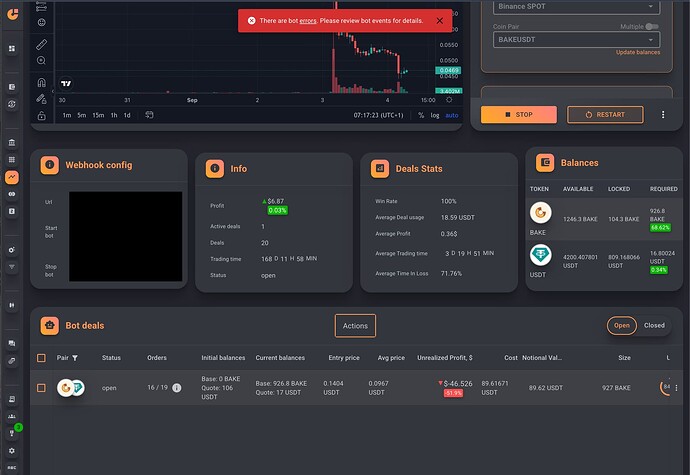Select the zoom-in tool on chart
690x475 pixels.
(x=41, y=60)
